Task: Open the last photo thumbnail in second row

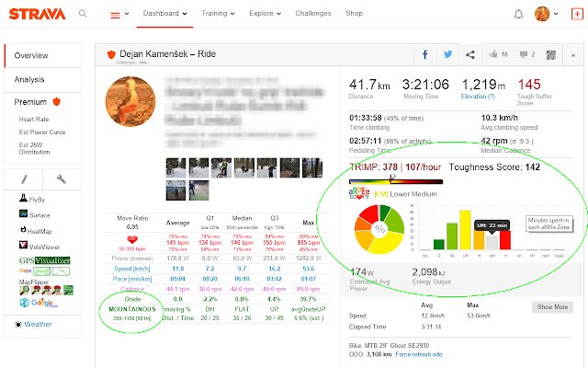Action: tap(198, 190)
